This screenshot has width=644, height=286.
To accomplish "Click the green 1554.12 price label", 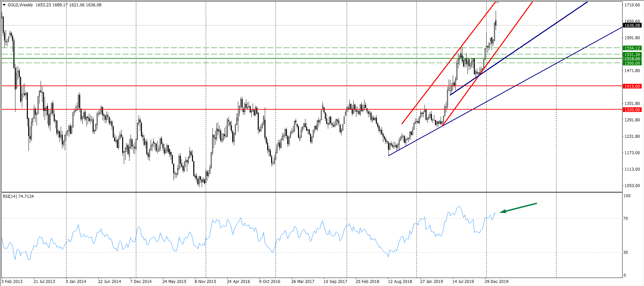I will click(x=632, y=48).
